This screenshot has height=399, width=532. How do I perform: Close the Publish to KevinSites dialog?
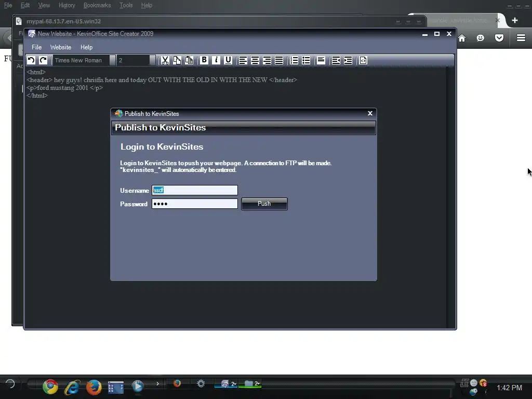(x=370, y=113)
